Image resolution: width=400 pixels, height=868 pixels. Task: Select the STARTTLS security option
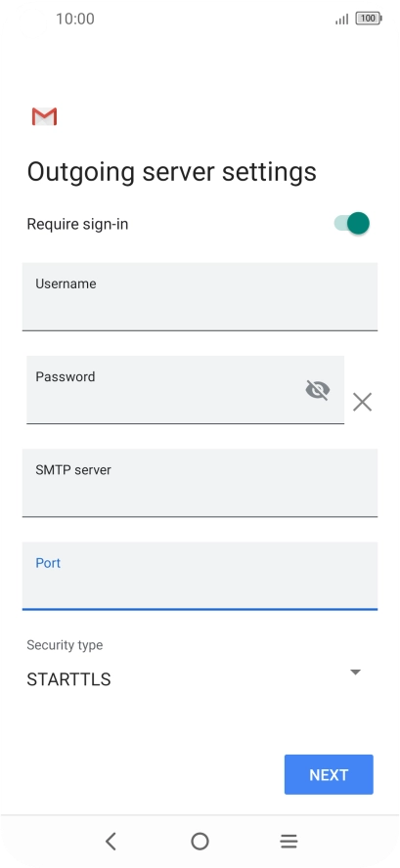68,679
